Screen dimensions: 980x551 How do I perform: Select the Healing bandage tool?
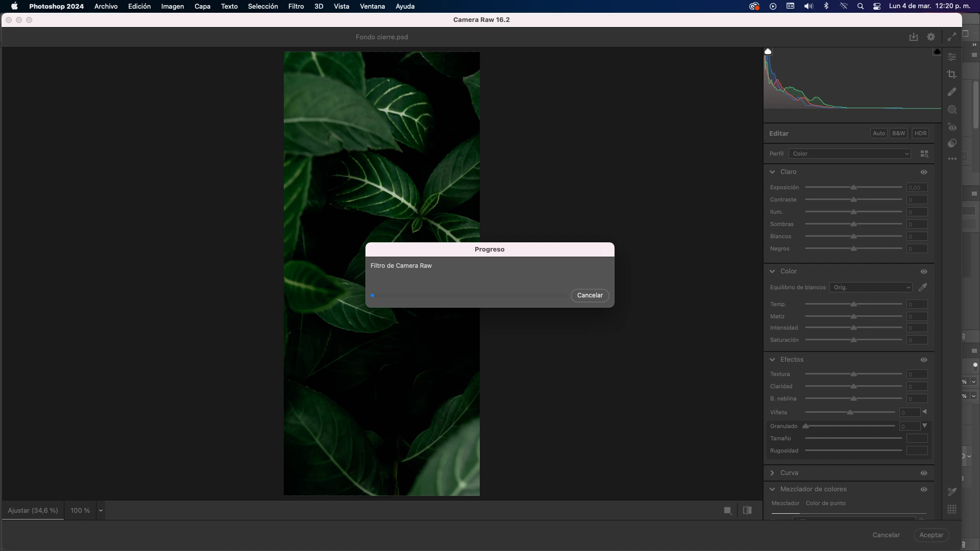pos(952,92)
